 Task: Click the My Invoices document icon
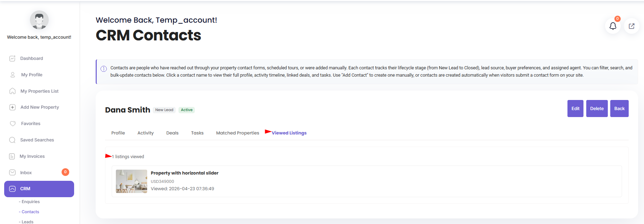coord(12,156)
